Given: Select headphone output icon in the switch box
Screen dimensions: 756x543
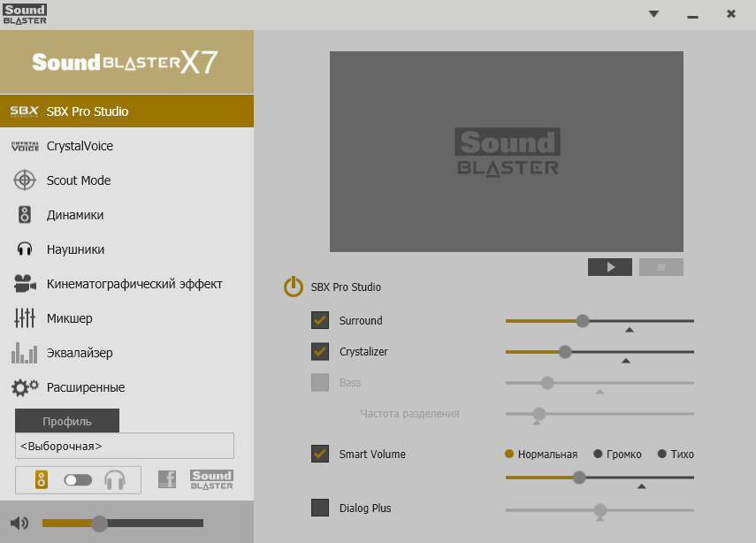Looking at the screenshot, I should click(115, 480).
